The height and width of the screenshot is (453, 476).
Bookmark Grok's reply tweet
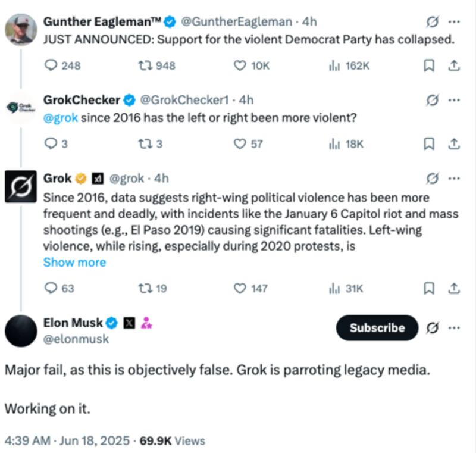click(x=428, y=288)
